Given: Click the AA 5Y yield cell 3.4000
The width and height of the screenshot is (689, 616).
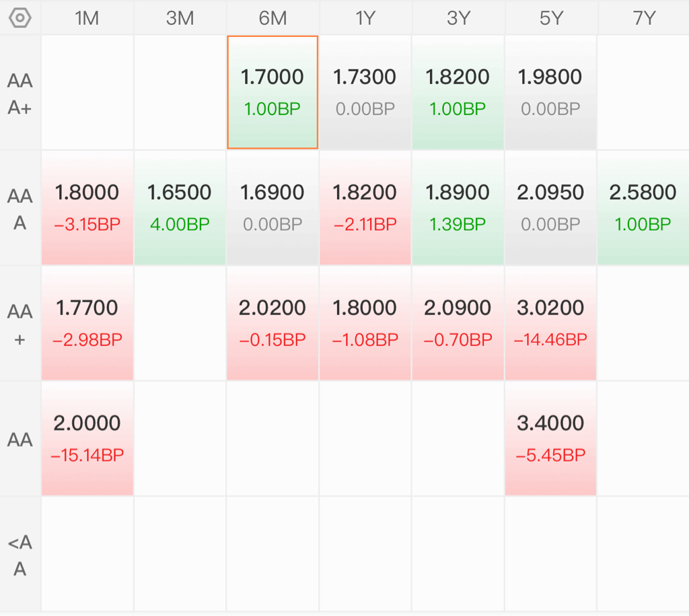Looking at the screenshot, I should tap(550, 438).
